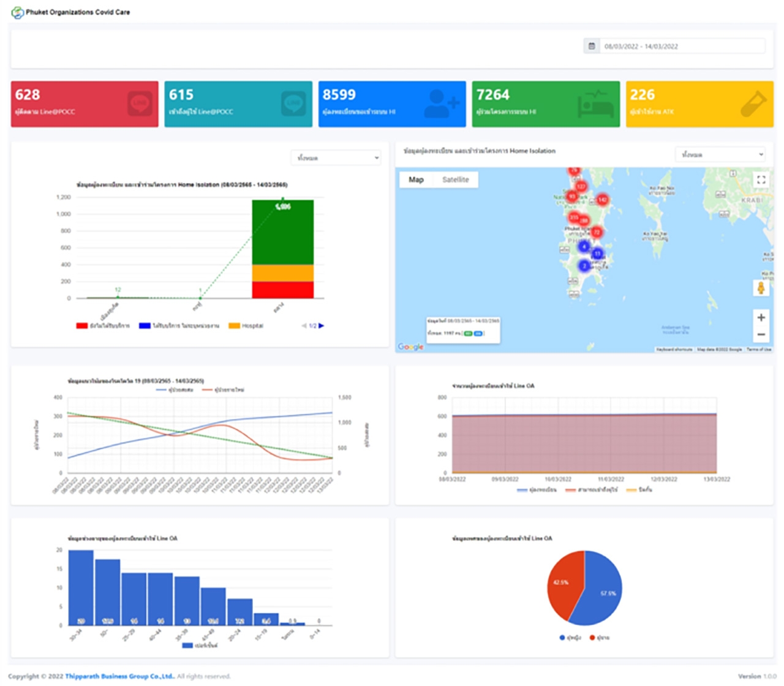Zoom out on the map
The width and height of the screenshot is (784, 686).
[761, 334]
